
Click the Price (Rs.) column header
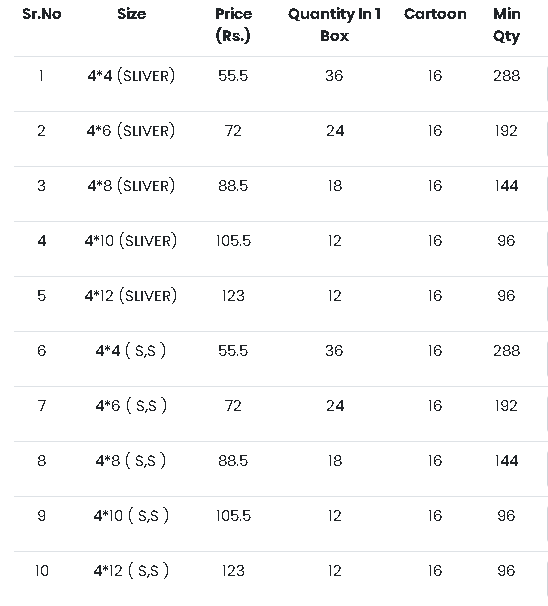tap(233, 25)
